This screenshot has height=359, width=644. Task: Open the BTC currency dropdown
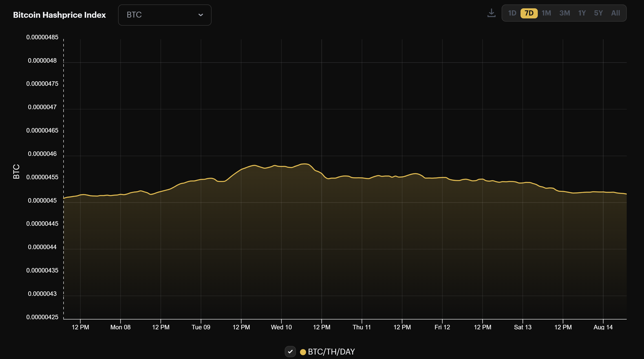click(165, 15)
